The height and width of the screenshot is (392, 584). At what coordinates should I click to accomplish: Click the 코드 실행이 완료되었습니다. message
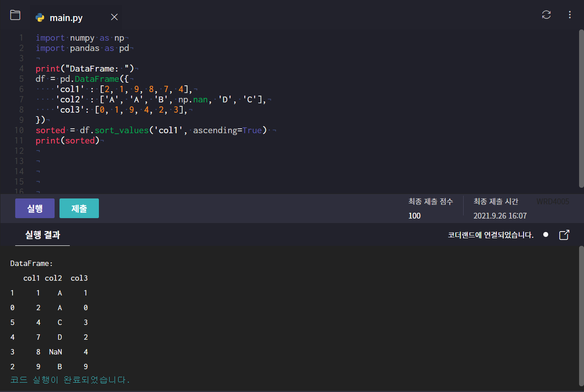[x=70, y=380]
